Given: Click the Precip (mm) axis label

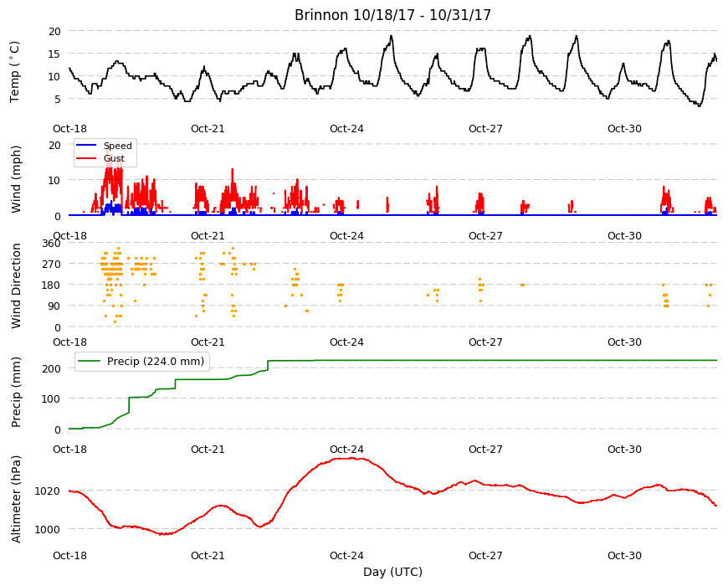Looking at the screenshot, I should (x=16, y=392).
